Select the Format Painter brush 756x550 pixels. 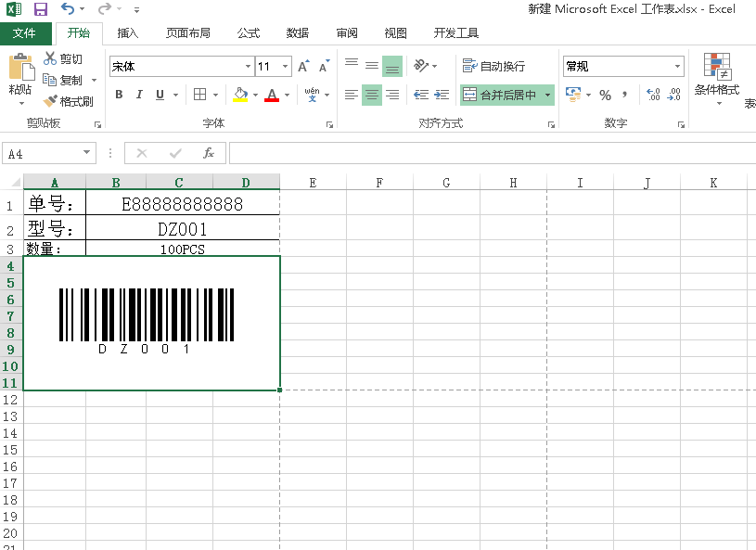click(50, 101)
